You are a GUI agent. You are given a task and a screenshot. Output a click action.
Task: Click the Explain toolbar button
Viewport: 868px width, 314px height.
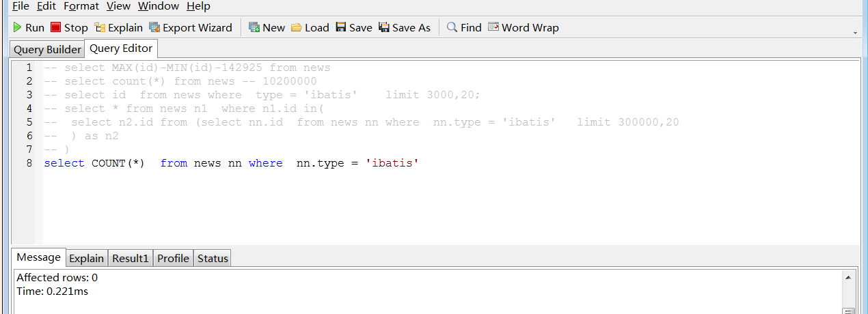tap(118, 28)
